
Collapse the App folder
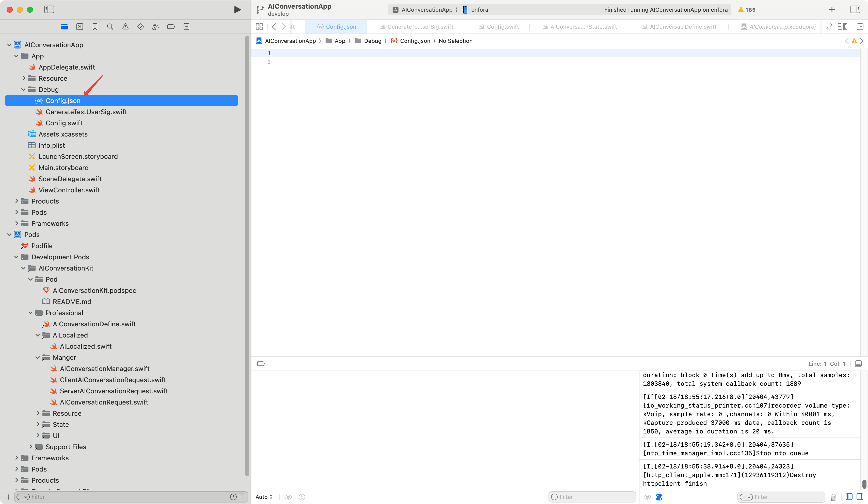coord(16,56)
